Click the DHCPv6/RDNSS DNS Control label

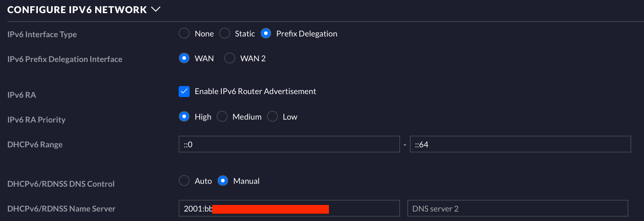coord(61,184)
